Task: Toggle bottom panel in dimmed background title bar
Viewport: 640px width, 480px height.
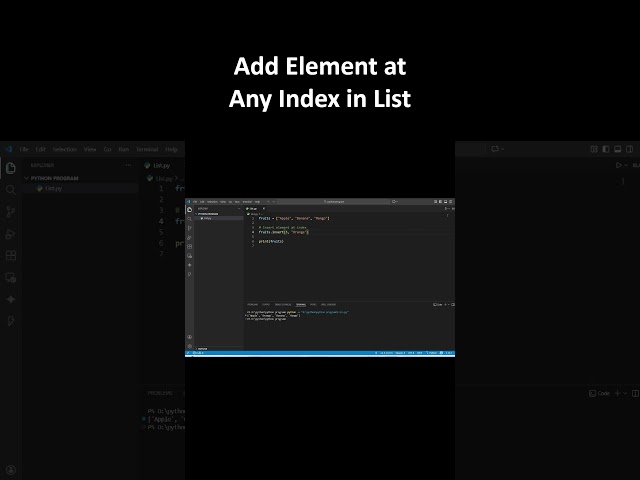Action: pyautogui.click(x=618, y=149)
